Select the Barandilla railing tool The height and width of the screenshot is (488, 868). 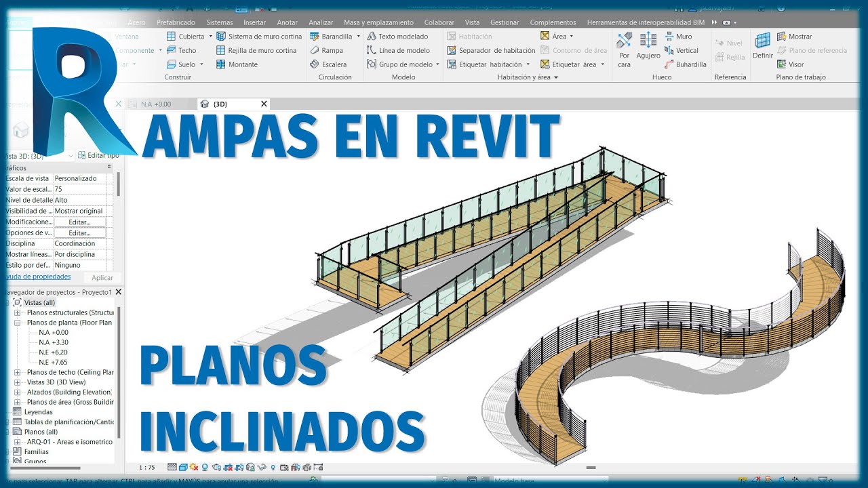click(x=331, y=37)
